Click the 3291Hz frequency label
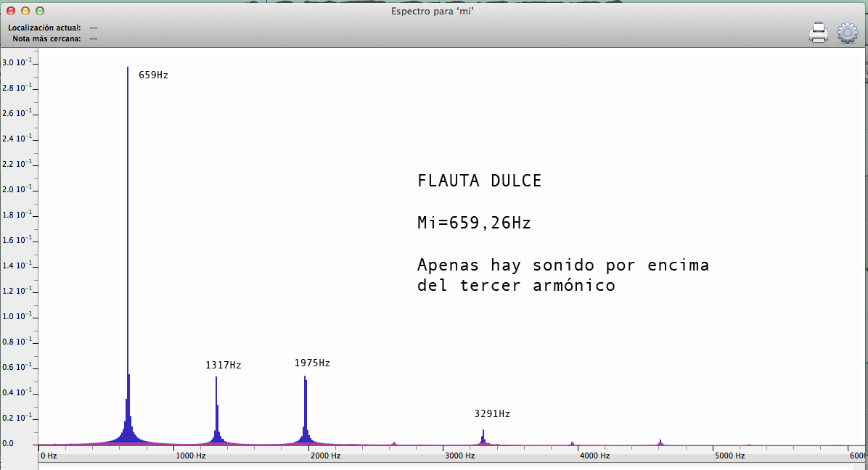This screenshot has height=470, width=868. coord(492,413)
